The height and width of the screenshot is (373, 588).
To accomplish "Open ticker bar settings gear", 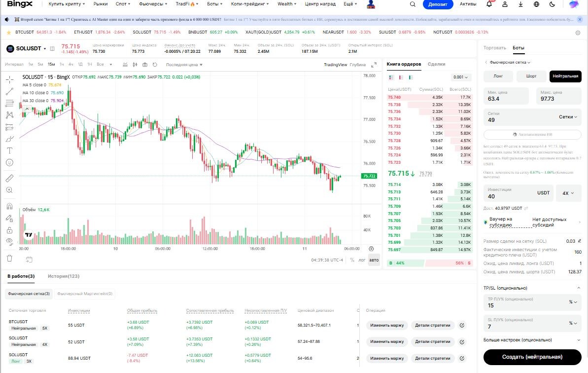I will click(x=578, y=33).
